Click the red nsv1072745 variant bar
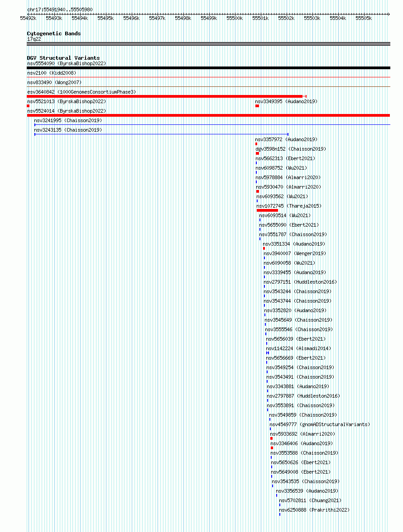 pos(267,210)
